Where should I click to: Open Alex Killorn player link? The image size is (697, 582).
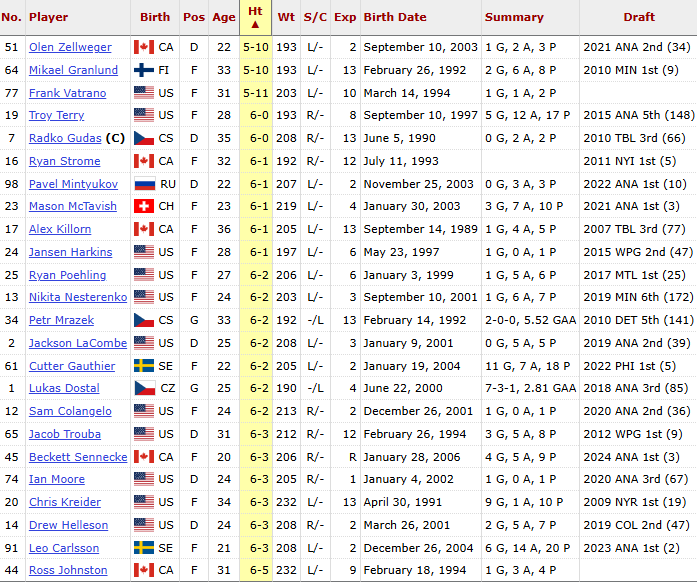60,229
